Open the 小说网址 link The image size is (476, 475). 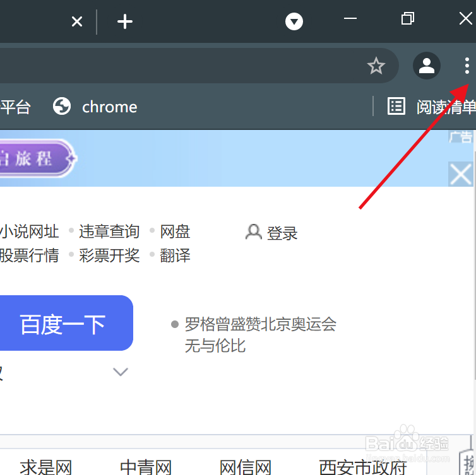pyautogui.click(x=29, y=232)
